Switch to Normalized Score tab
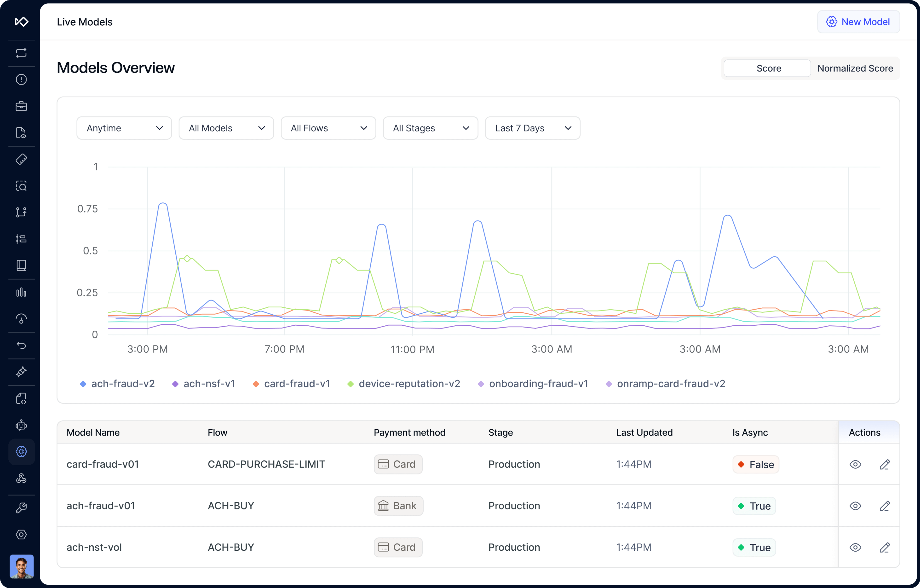This screenshot has width=920, height=588. [855, 68]
